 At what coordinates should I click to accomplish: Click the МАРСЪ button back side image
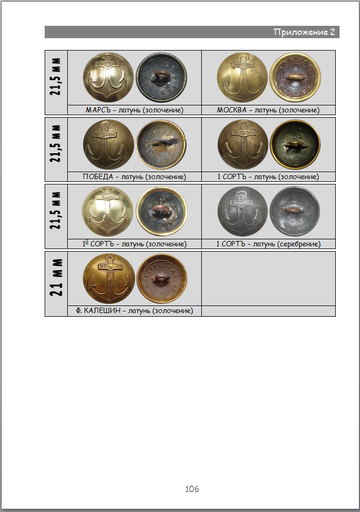(161, 77)
